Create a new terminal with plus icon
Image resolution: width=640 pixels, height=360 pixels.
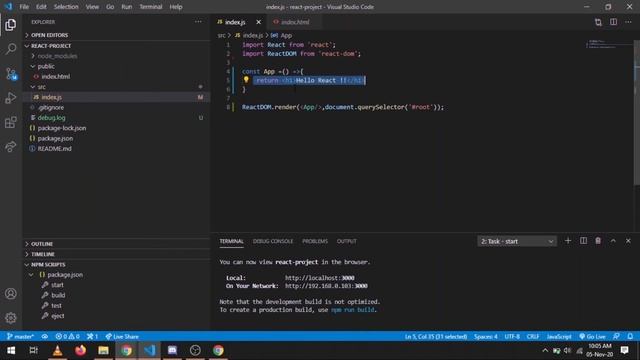(568, 241)
